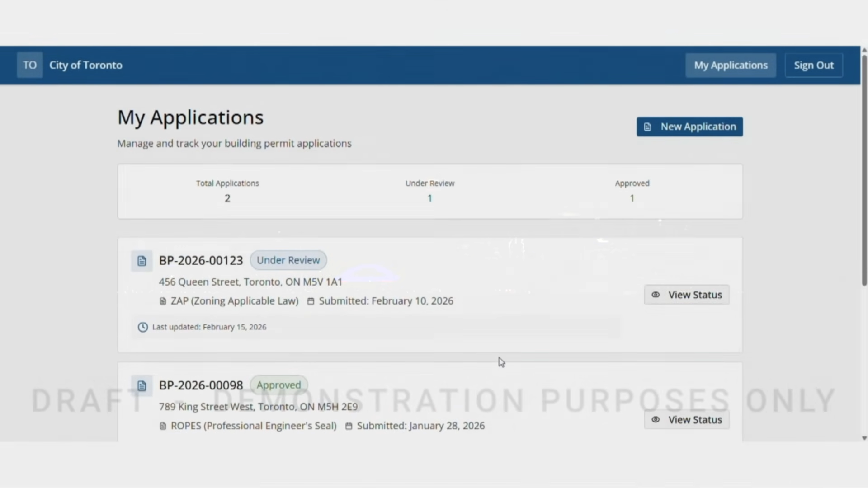Click calendar icon beside January 28 submission
The height and width of the screenshot is (488, 868).
349,426
